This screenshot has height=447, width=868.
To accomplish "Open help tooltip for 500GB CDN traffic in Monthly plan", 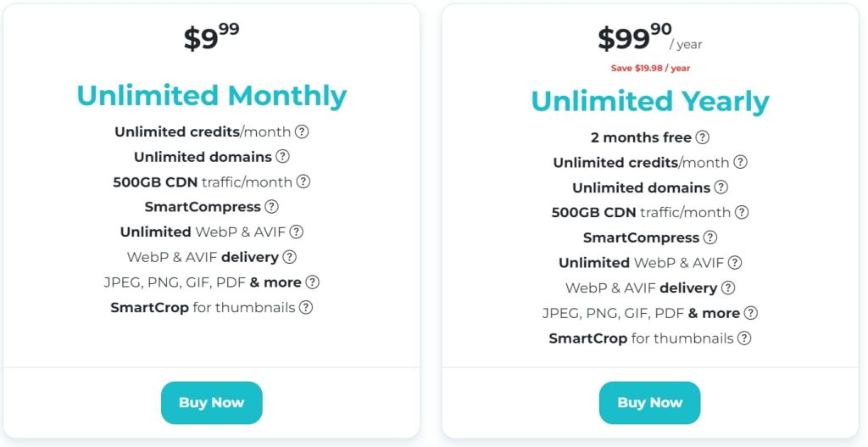I will click(x=303, y=182).
